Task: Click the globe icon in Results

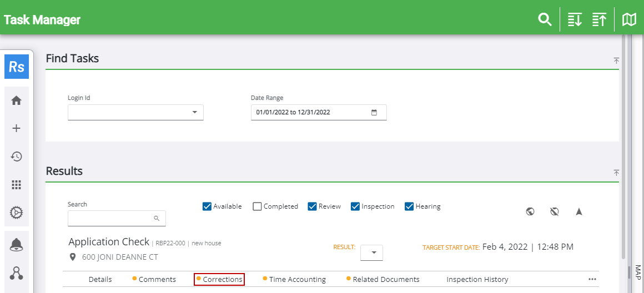Action: point(530,211)
